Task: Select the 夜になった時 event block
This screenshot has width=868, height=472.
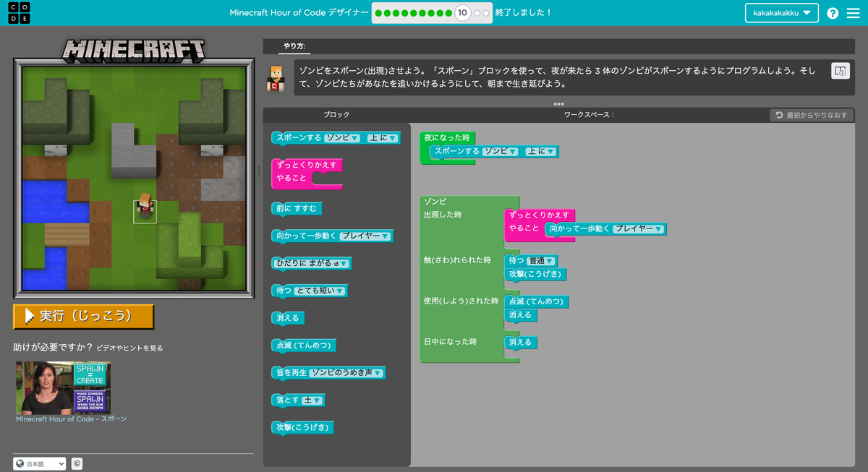Action: pos(446,137)
